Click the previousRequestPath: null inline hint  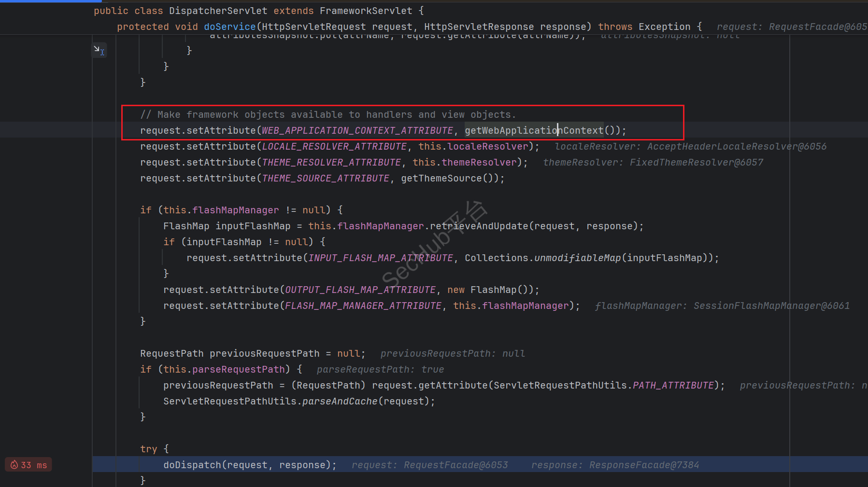452,353
